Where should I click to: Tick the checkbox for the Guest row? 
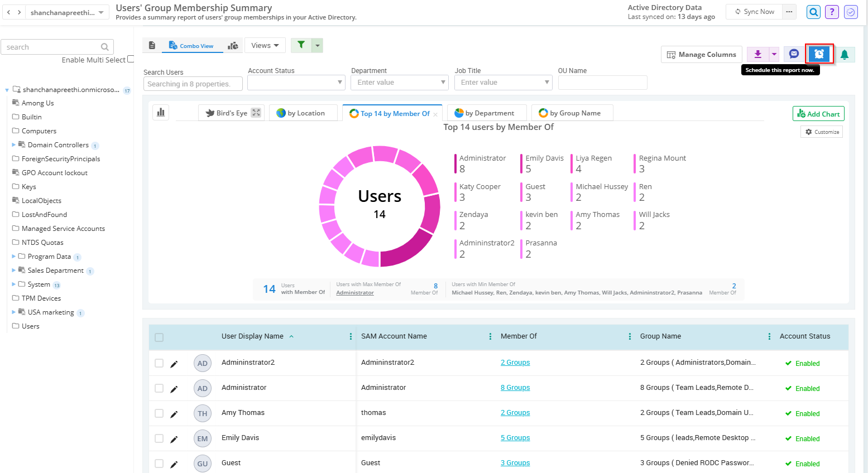coord(159,463)
